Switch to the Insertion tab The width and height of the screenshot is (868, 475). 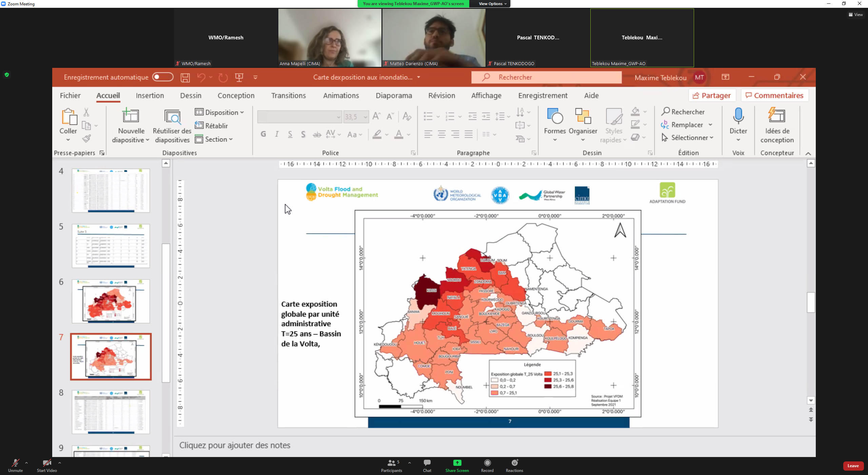(x=150, y=96)
